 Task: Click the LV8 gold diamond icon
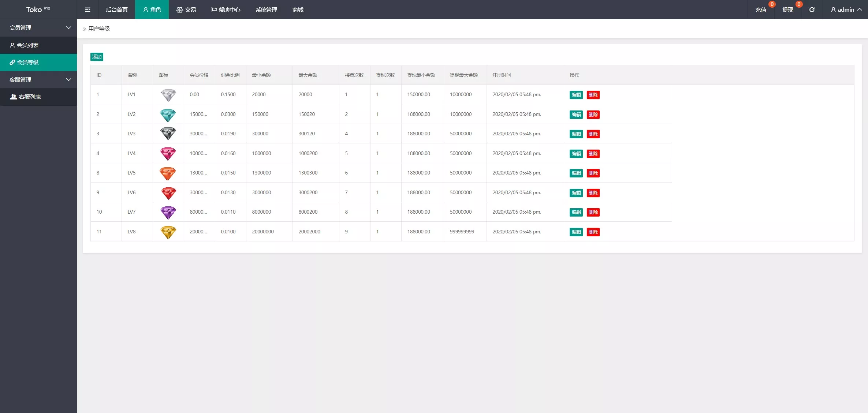pyautogui.click(x=168, y=232)
